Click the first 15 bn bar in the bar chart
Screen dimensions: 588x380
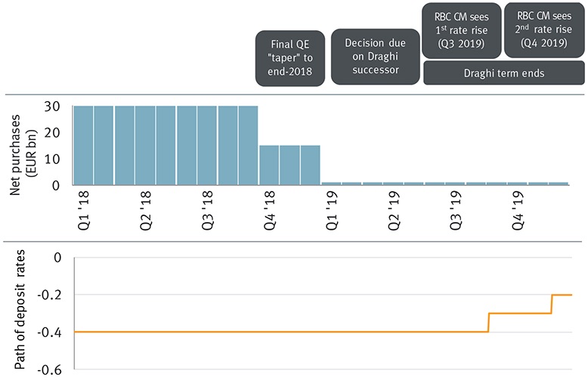(269, 165)
